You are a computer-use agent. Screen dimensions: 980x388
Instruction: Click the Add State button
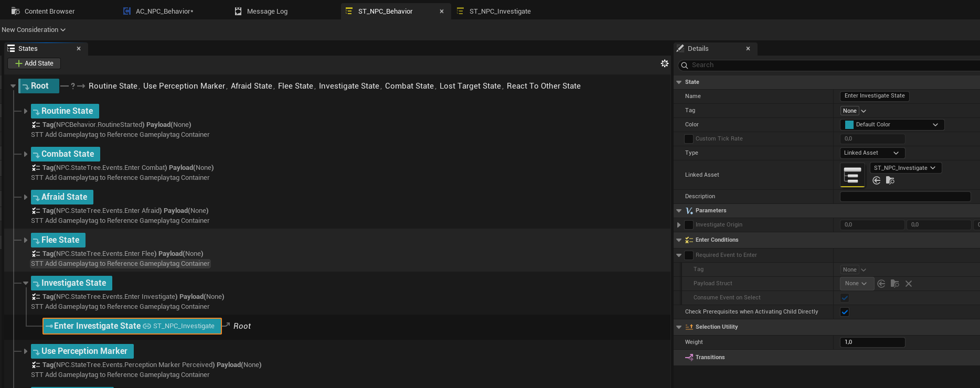[x=34, y=63]
